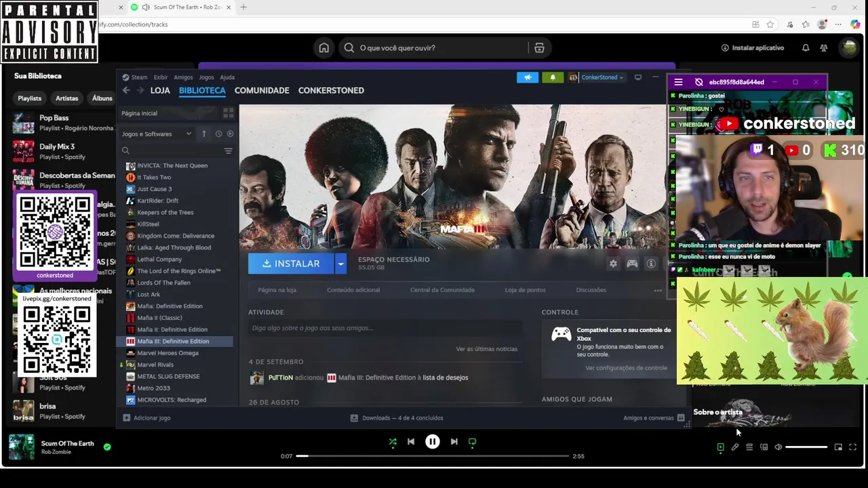
Task: Adjust Spotify volume slider
Action: point(806,447)
